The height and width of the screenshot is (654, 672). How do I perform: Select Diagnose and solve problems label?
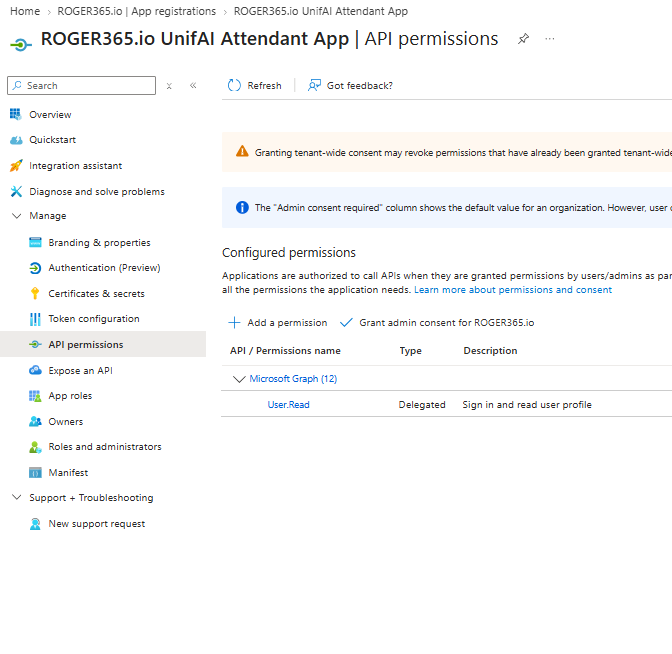click(97, 192)
